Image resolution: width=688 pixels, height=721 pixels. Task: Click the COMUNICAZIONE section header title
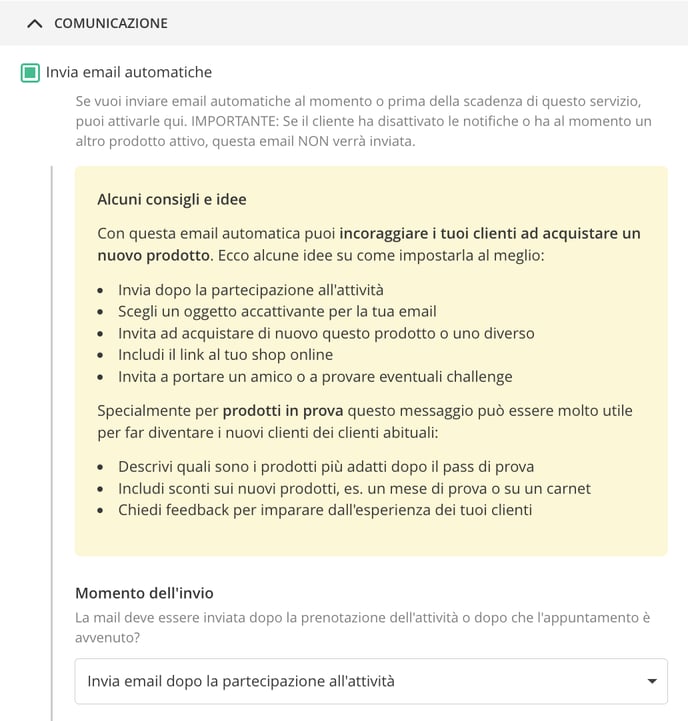111,23
